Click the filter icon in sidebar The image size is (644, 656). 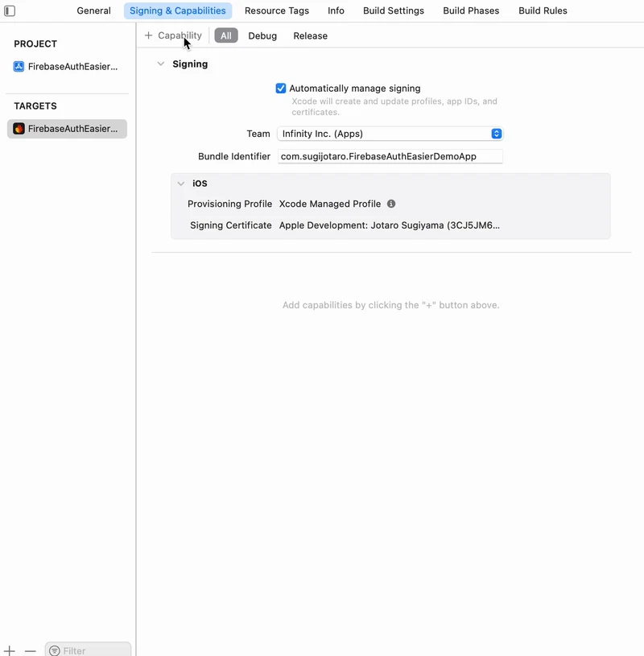pos(55,650)
